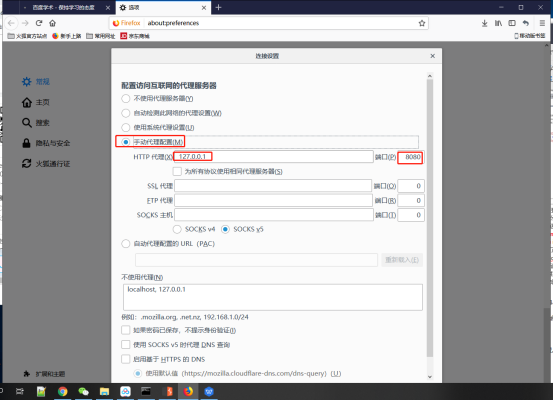
Task: Enable 使用 SOCKS v5 时代理 DNS 查询
Action: pyautogui.click(x=126, y=344)
